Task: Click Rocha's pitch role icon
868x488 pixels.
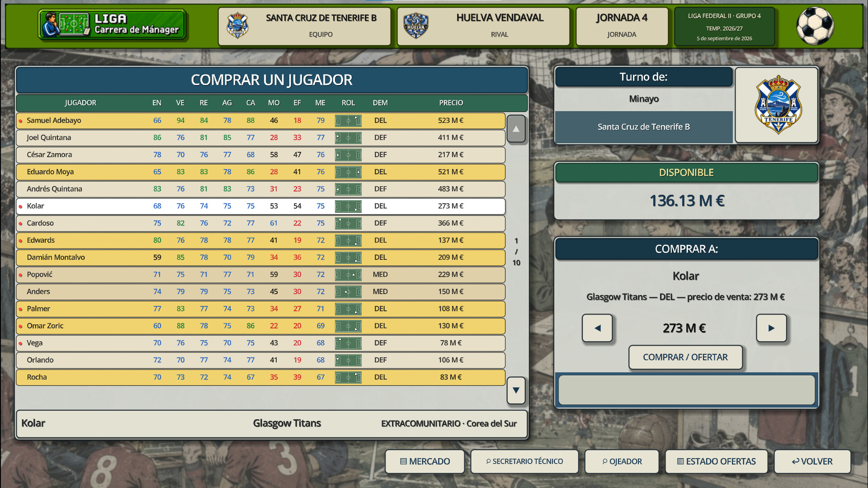Action: tap(348, 377)
